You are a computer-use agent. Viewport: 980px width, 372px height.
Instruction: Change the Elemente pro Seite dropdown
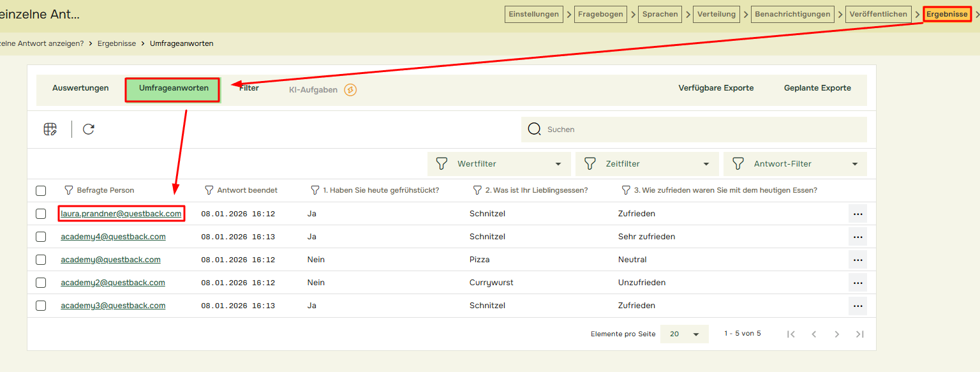click(x=684, y=334)
